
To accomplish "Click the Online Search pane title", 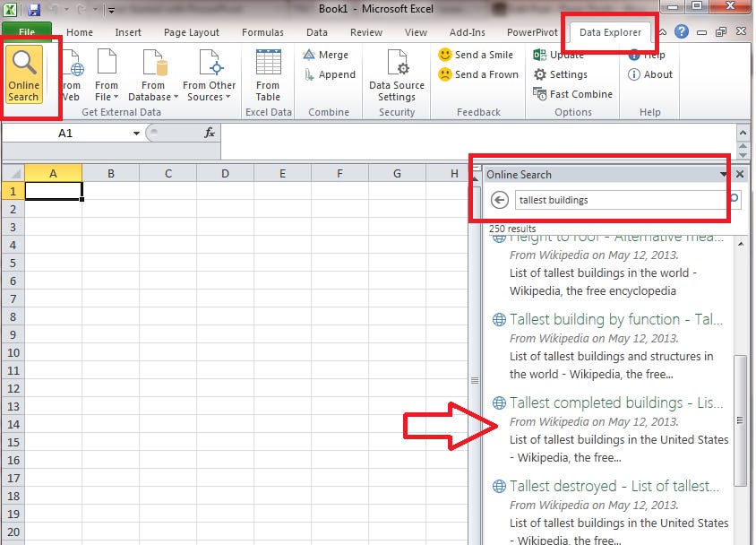I will click(519, 175).
